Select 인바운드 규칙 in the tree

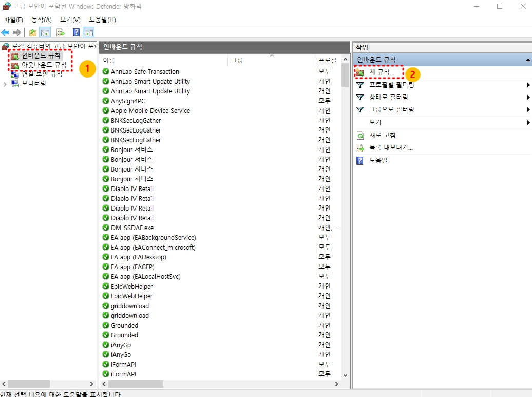tap(41, 55)
